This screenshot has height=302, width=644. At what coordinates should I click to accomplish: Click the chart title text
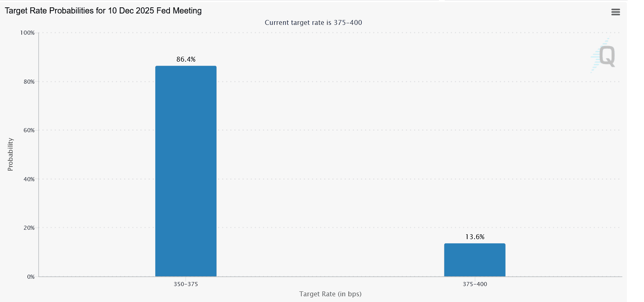pyautogui.click(x=103, y=11)
